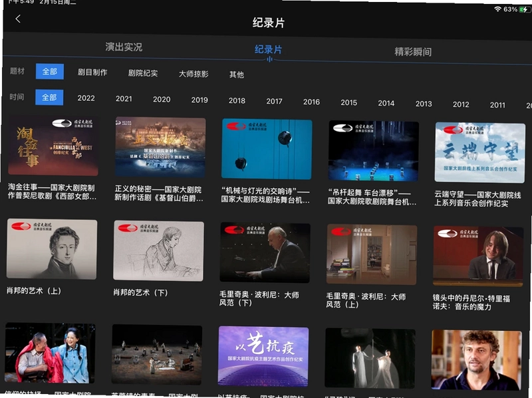Viewport: 532px width, 398px height.
Task: Open the 精彩瞬间 tab
Action: coord(413,52)
